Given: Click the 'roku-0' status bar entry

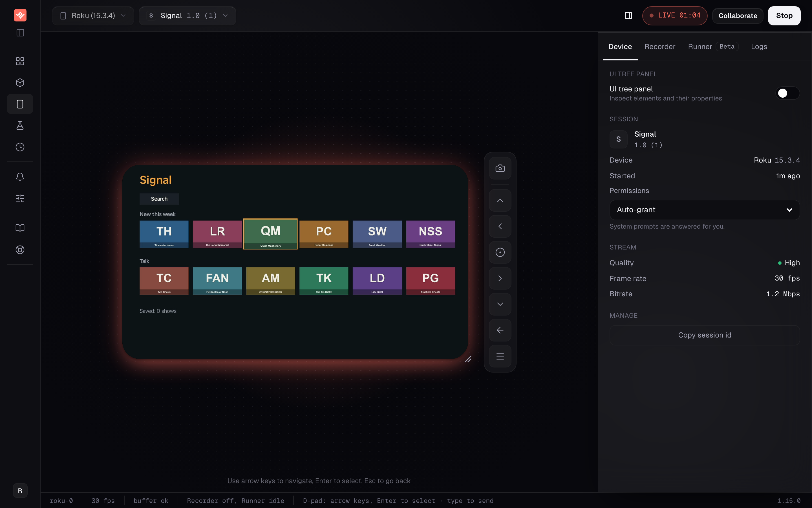Looking at the screenshot, I should (61, 501).
